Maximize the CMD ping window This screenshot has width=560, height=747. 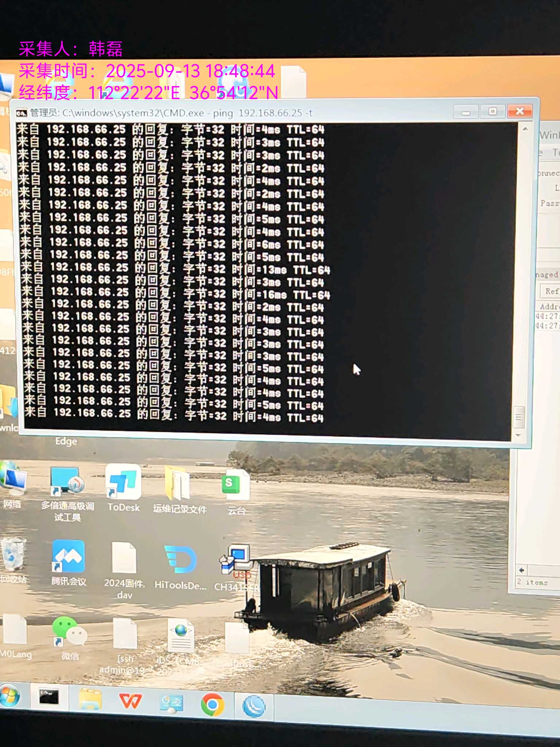coord(493,111)
